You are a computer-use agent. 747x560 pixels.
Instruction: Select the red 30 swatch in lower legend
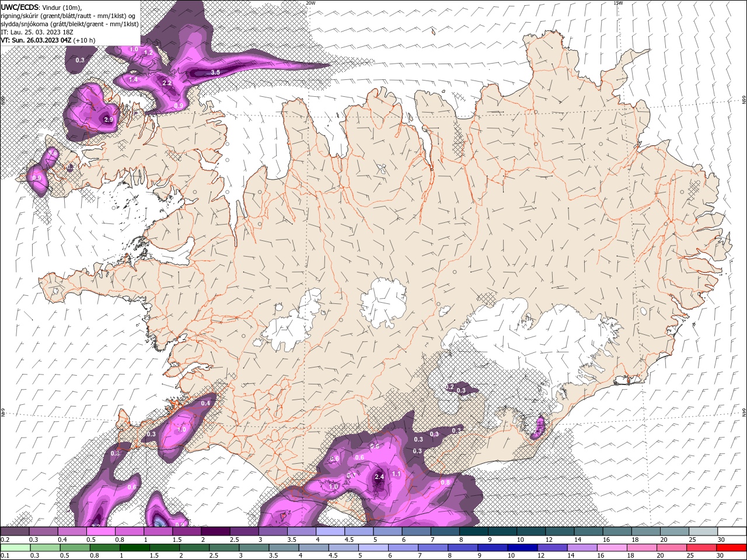pos(731,548)
